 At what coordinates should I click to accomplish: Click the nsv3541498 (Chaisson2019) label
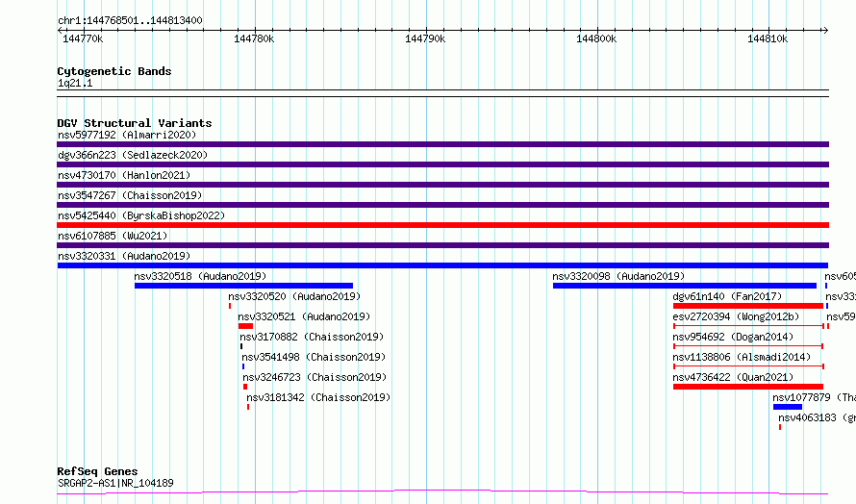pyautogui.click(x=314, y=357)
